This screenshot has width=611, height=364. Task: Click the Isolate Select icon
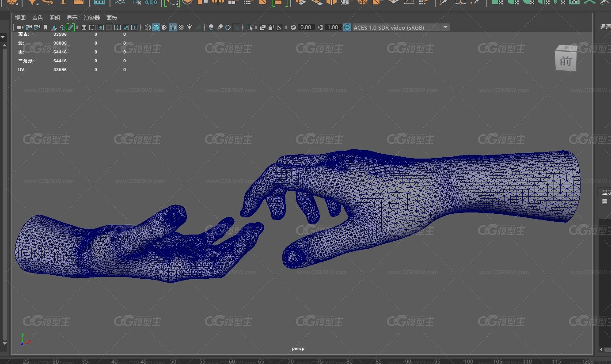pos(250,27)
